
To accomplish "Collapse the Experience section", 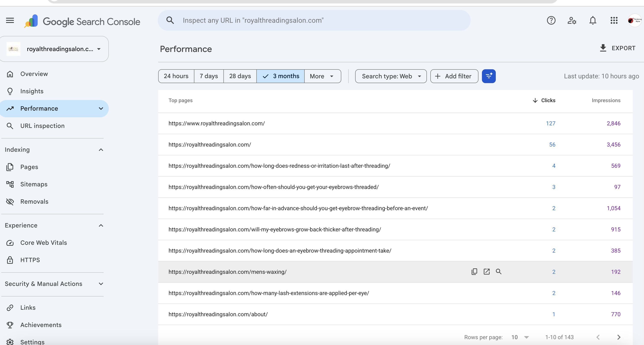I will tap(101, 226).
